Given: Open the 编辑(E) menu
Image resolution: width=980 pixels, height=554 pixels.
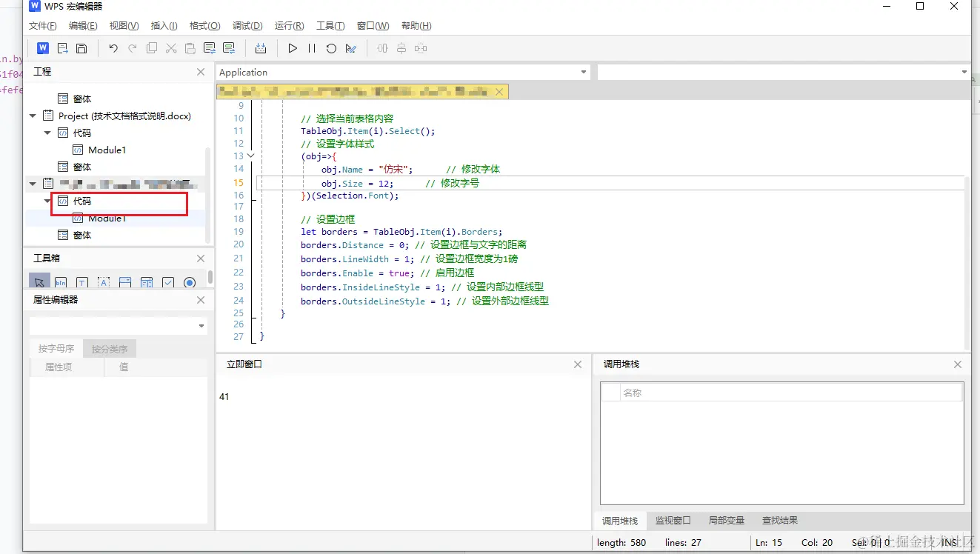Looking at the screenshot, I should 83,26.
